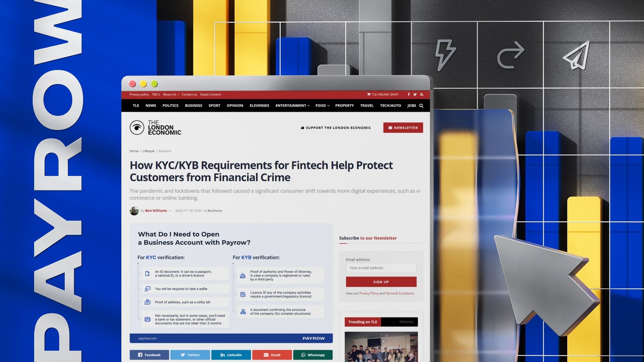Screen dimensions: 644x362
Task: Click the paper plane icon in background
Action: (x=577, y=55)
